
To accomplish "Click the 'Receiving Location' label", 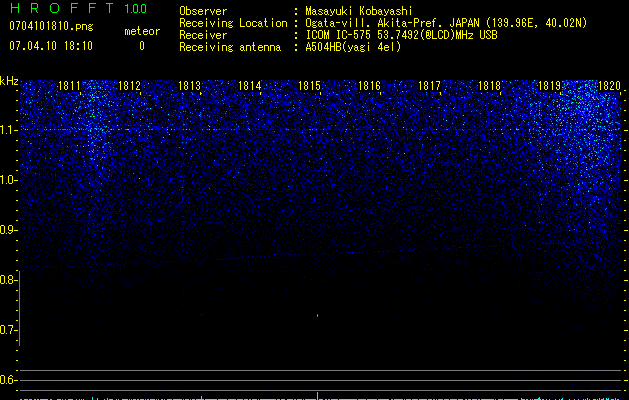I will pos(233,23).
